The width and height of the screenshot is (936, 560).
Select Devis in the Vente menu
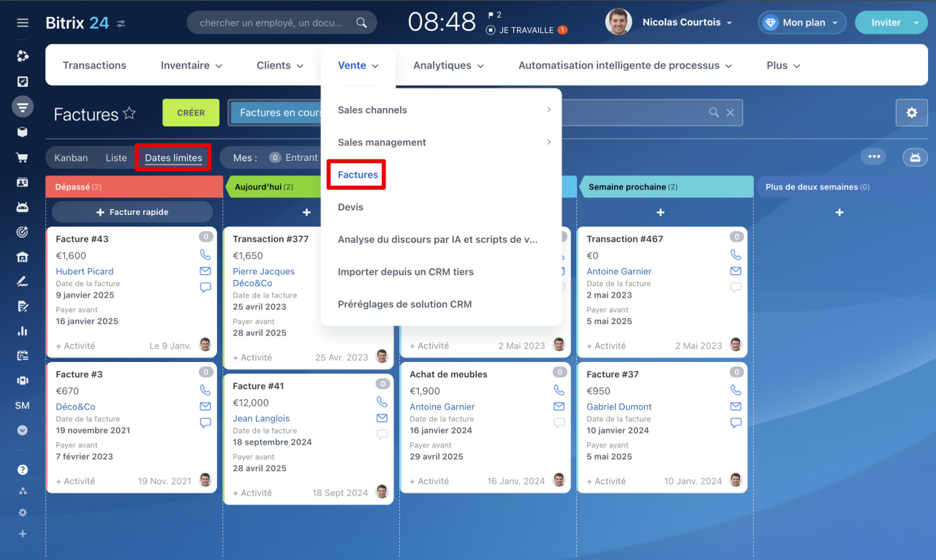350,207
